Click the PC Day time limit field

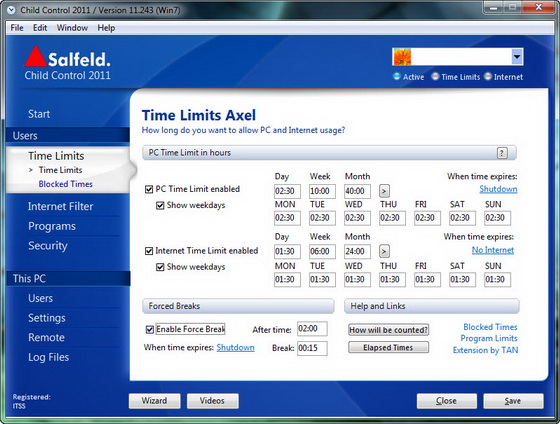pos(287,191)
